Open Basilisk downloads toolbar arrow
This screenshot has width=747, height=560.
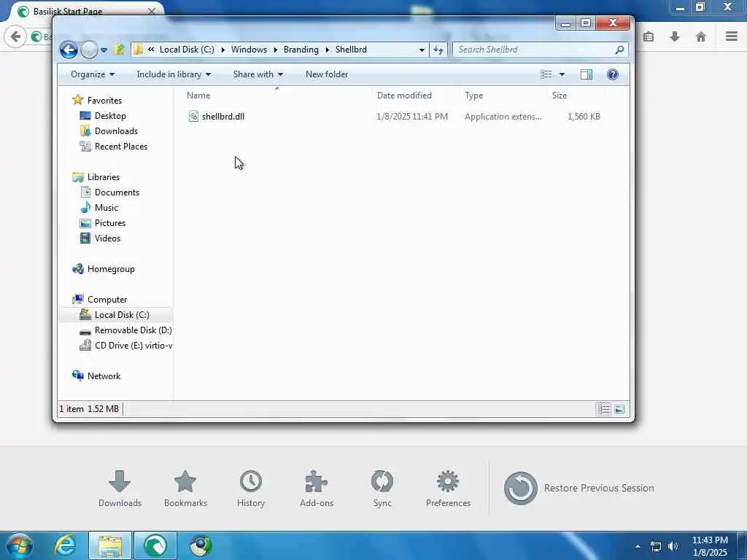(x=675, y=36)
